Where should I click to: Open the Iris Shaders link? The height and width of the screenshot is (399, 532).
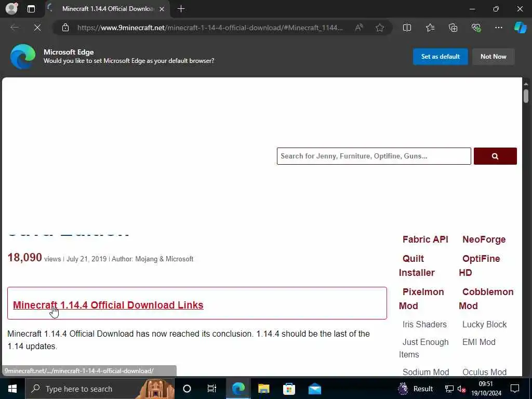(x=424, y=324)
